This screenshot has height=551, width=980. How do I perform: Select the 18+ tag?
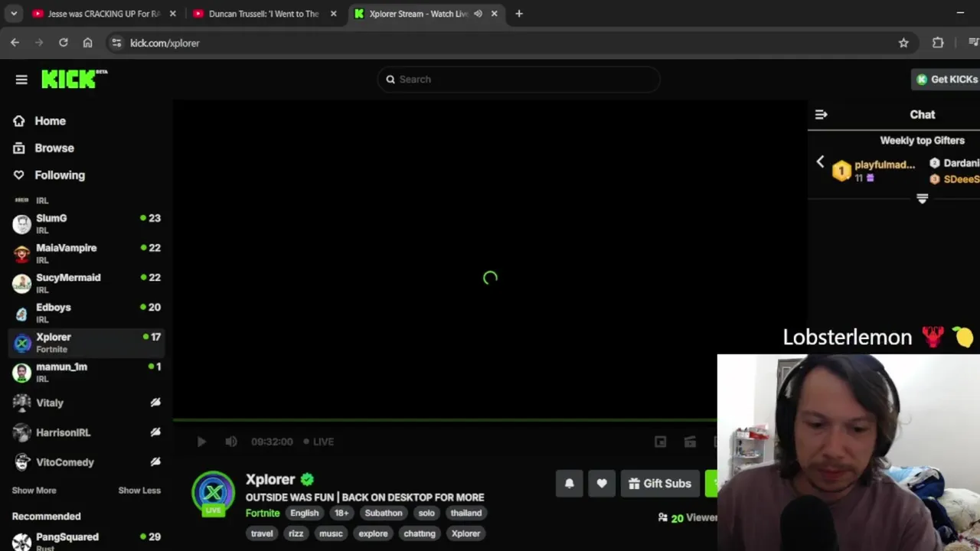coord(341,513)
